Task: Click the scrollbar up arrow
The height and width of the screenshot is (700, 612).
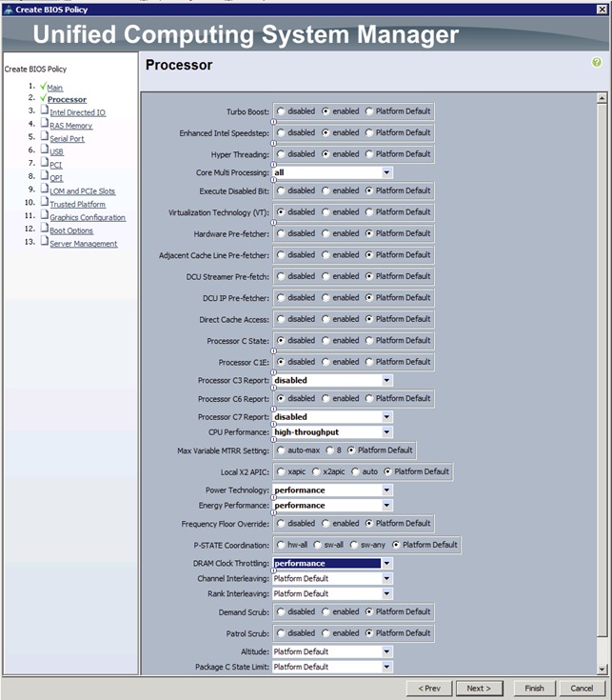Action: pos(602,98)
